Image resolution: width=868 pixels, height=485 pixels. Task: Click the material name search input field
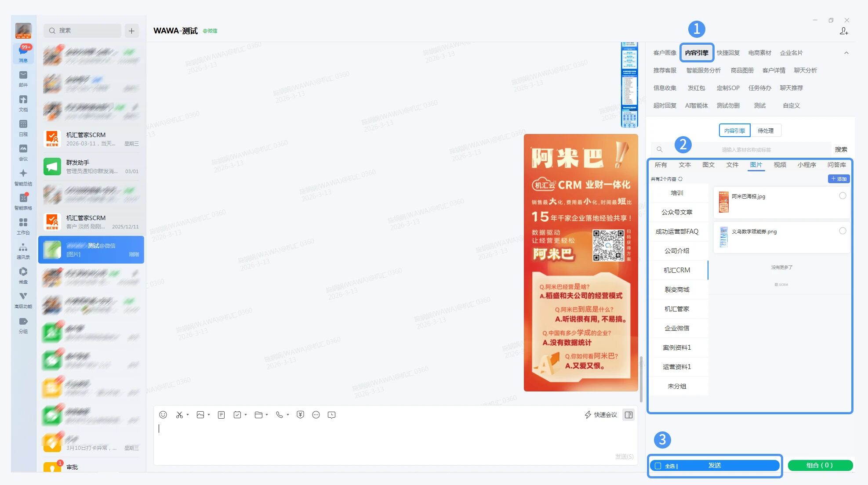click(746, 150)
